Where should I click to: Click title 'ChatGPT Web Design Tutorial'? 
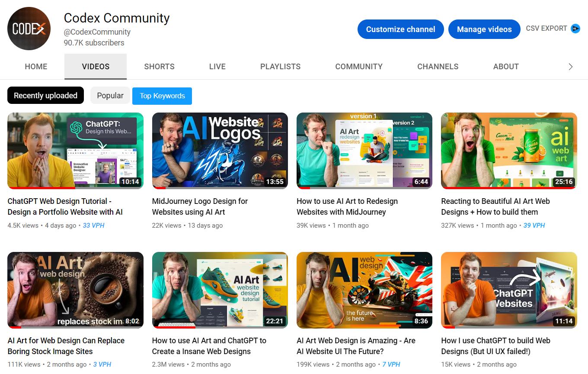(x=65, y=206)
